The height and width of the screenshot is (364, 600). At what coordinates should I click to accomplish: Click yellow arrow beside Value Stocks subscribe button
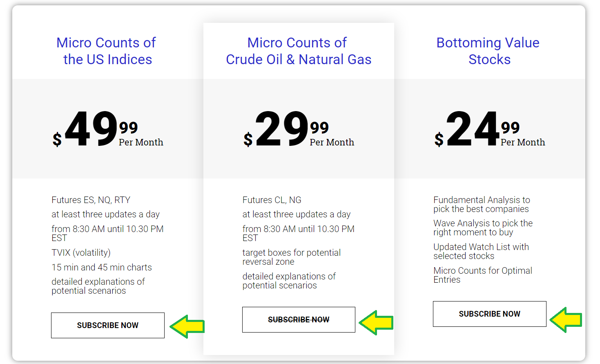[566, 319]
